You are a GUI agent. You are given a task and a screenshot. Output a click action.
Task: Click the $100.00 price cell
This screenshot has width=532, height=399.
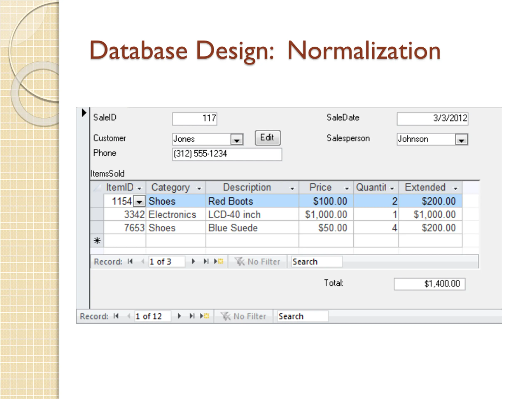click(x=326, y=201)
